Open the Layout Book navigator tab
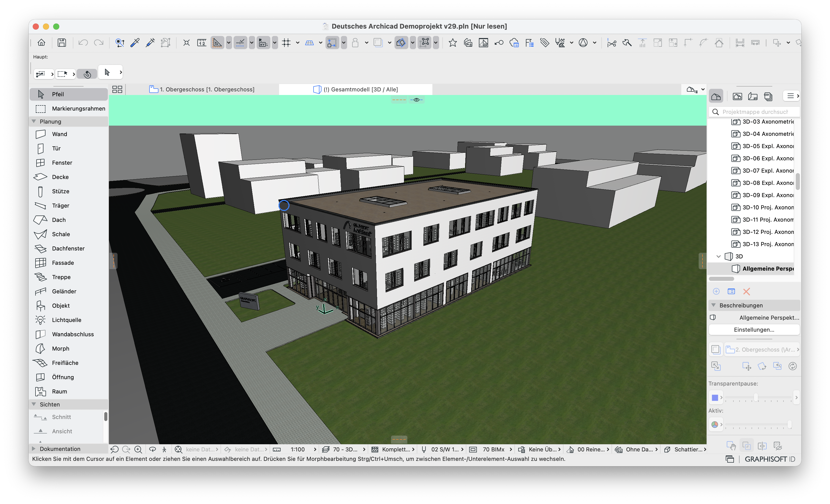The height and width of the screenshot is (504, 830). click(753, 97)
